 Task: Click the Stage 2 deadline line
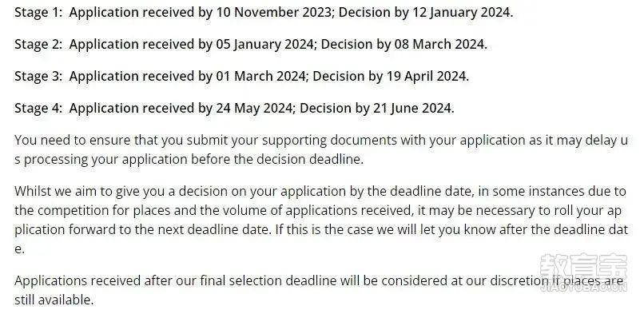click(251, 45)
